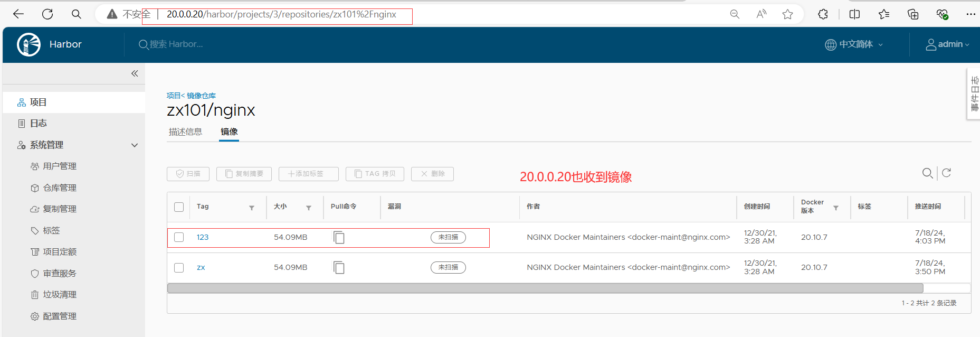
Task: Copy the pull command for tag 123
Action: coord(339,238)
